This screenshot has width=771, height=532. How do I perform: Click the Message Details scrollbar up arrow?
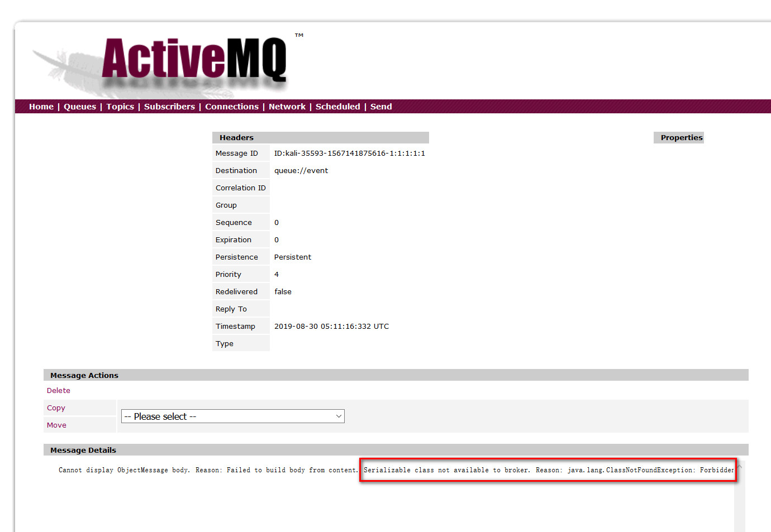(739, 466)
